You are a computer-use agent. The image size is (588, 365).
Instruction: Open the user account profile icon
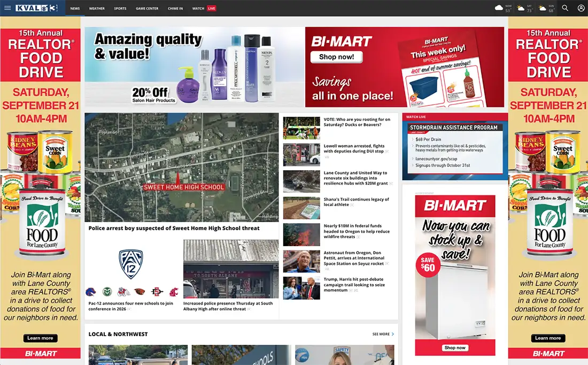pyautogui.click(x=581, y=8)
